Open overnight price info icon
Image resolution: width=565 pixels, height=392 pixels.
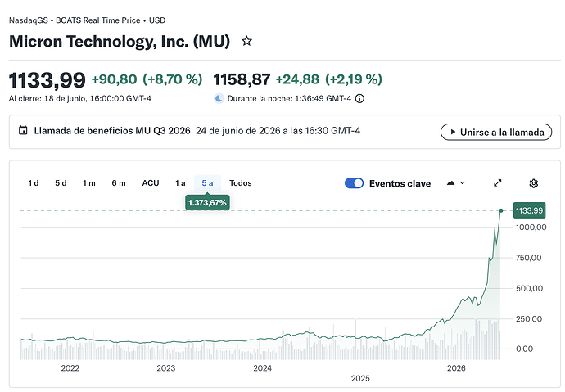359,98
